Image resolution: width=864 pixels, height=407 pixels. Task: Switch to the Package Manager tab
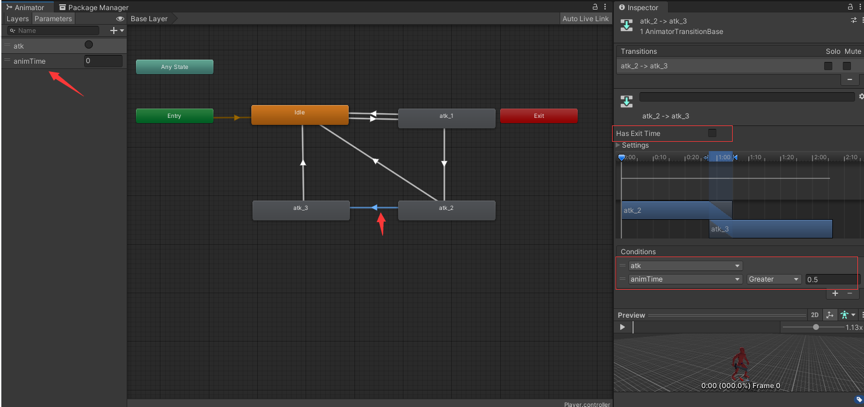tap(94, 8)
